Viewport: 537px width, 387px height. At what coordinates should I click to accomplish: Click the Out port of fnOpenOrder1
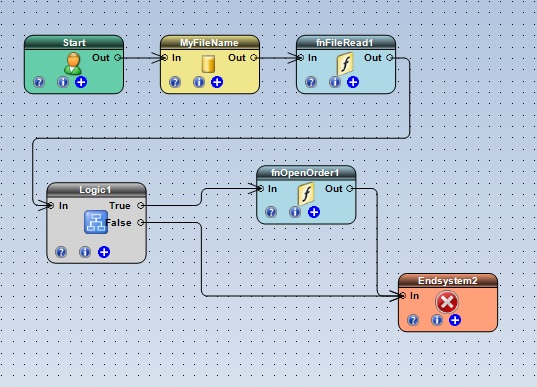click(350, 188)
